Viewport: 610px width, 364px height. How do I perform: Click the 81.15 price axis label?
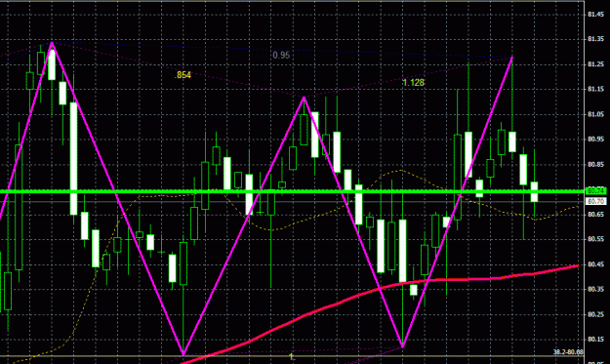point(595,89)
